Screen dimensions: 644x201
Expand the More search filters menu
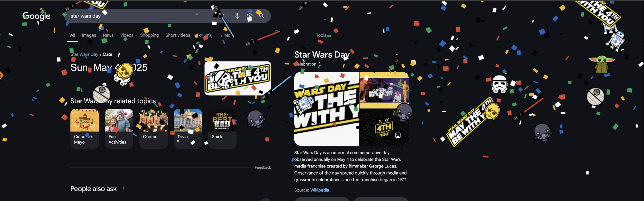click(x=226, y=35)
